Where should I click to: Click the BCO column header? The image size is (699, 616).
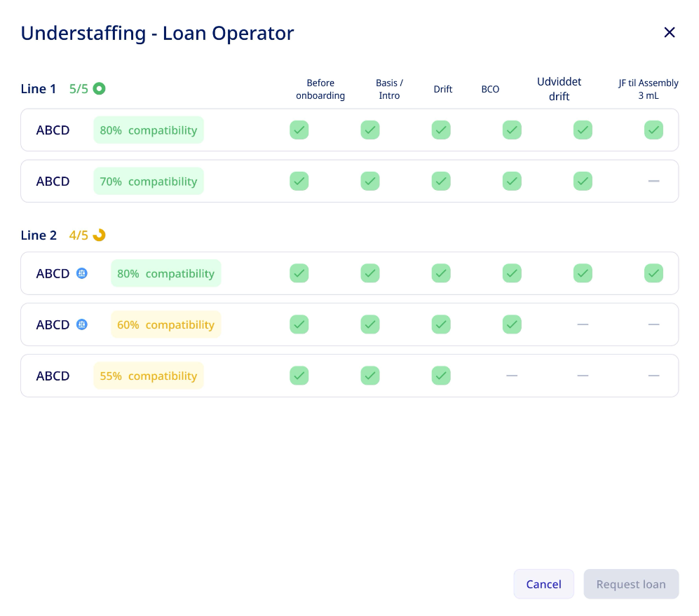click(490, 89)
